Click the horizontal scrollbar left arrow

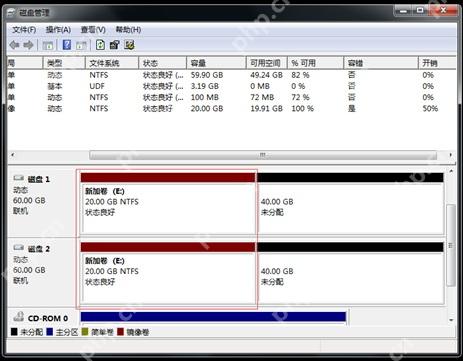[x=13, y=155]
